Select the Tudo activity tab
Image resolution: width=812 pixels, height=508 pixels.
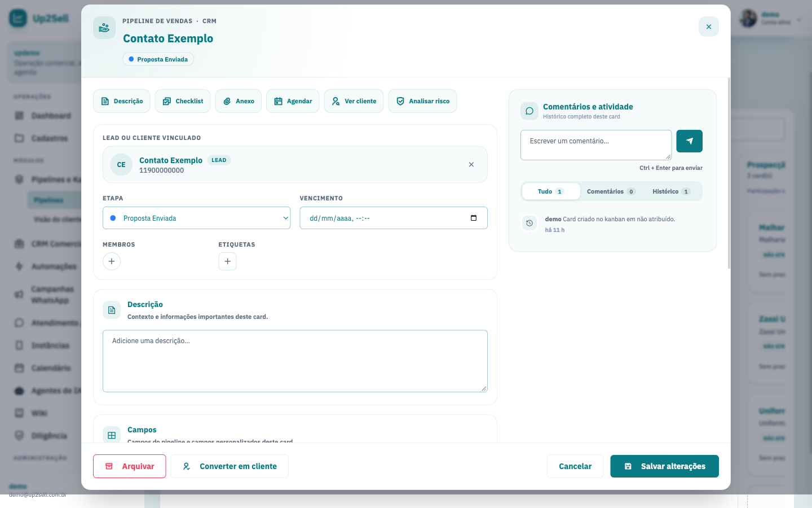551,191
